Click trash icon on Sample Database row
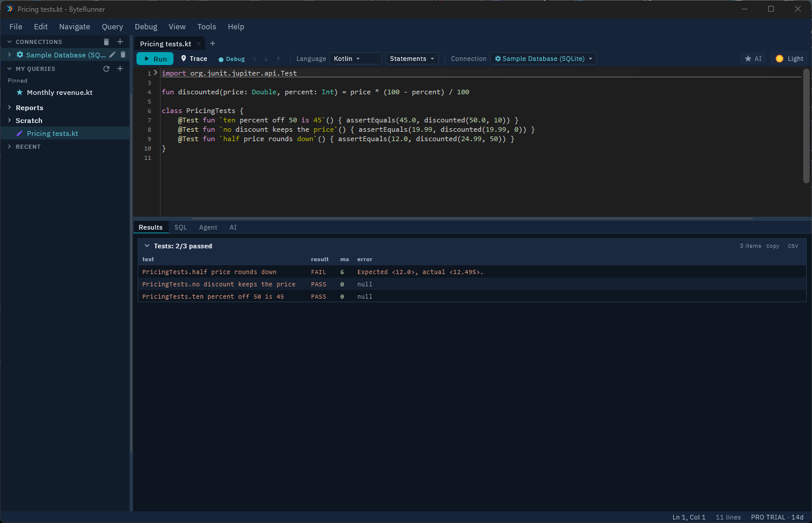The height and width of the screenshot is (523, 812). pos(123,55)
